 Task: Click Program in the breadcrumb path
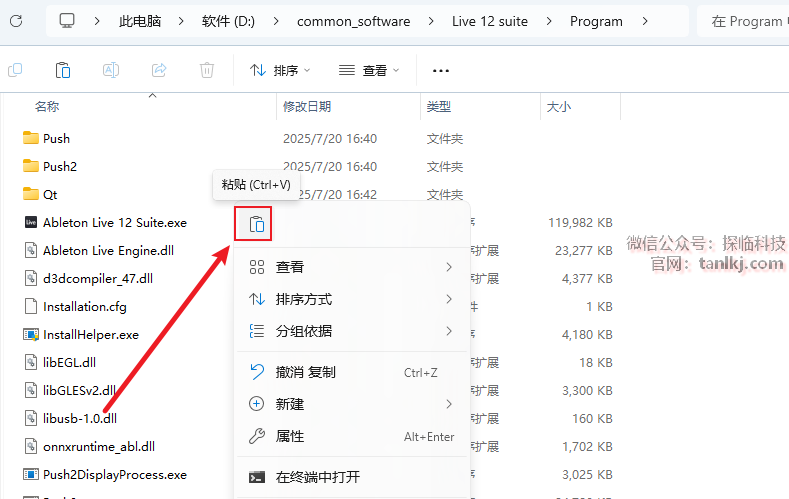pyautogui.click(x=596, y=21)
